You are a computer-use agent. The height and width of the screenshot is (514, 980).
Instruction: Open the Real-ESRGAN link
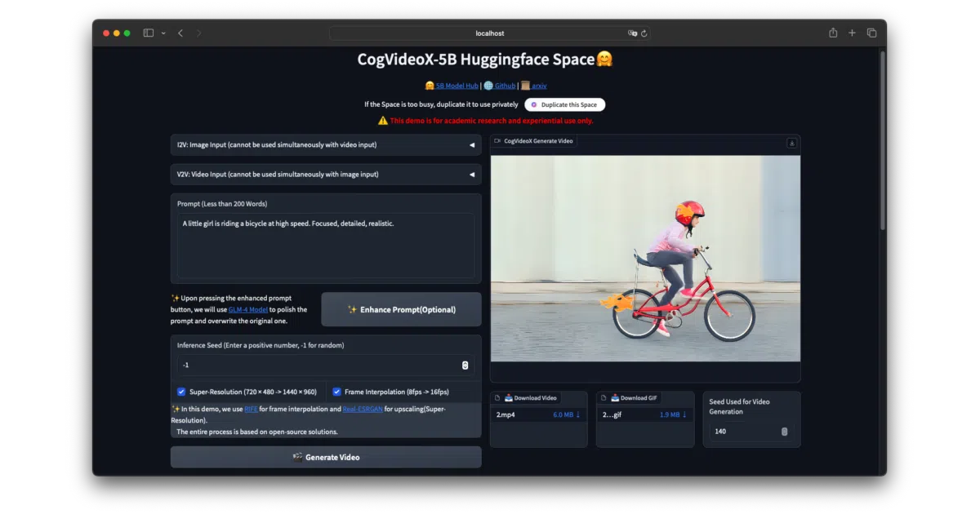(363, 410)
